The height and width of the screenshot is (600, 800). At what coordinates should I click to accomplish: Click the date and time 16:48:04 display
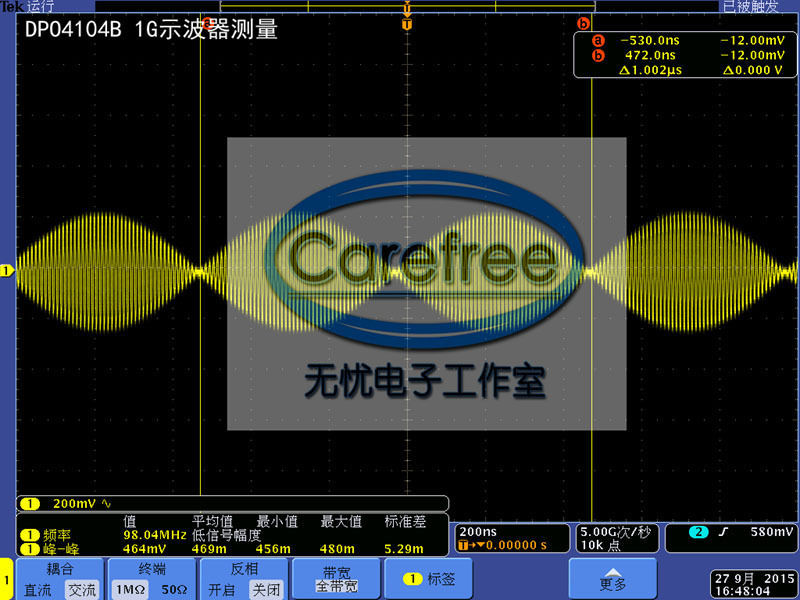click(x=755, y=585)
